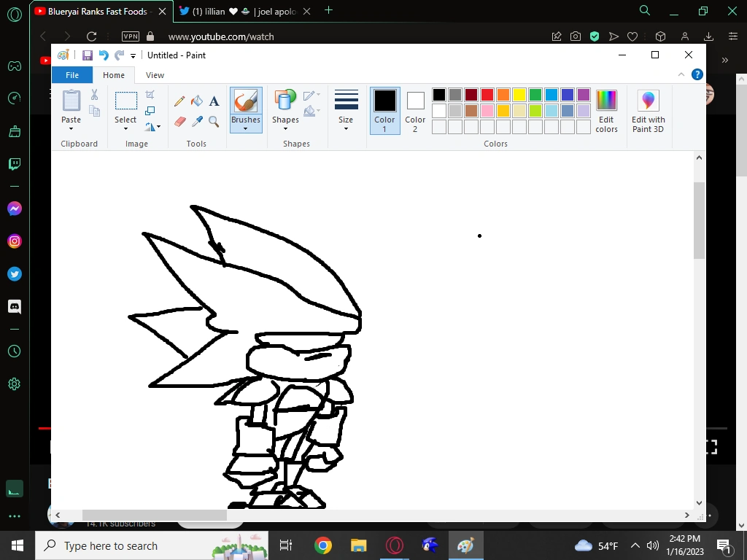The height and width of the screenshot is (560, 747).
Task: Pick the Eraser tool
Action: 179,121
